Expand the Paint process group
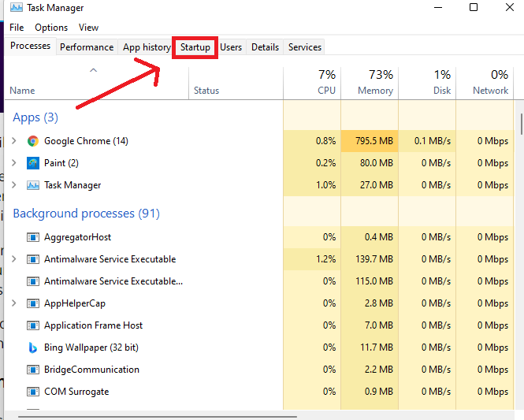This screenshot has height=420, width=524. point(13,163)
